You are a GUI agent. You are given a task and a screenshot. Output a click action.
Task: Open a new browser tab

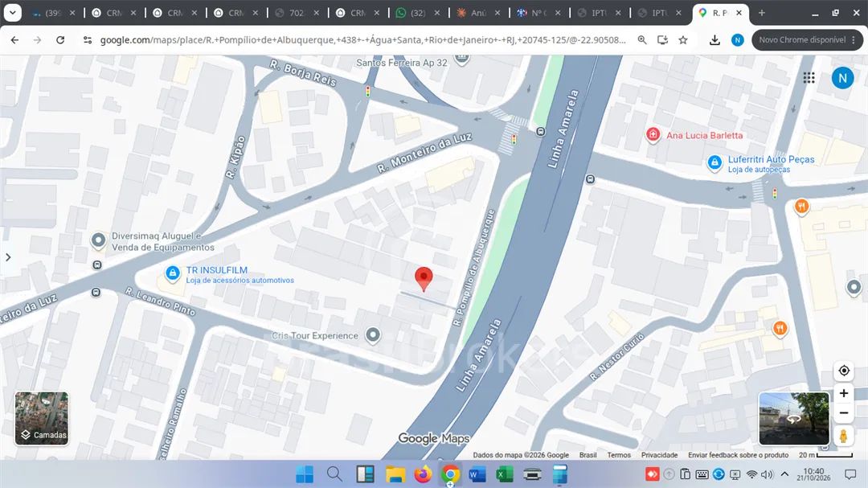coord(762,13)
